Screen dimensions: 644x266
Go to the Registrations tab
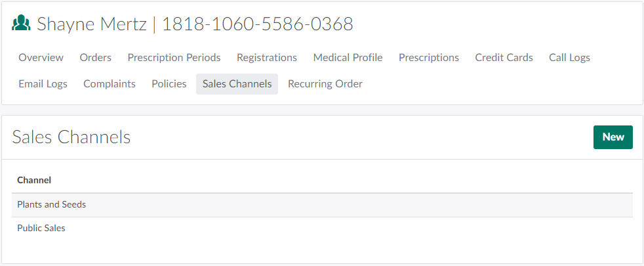pyautogui.click(x=267, y=58)
